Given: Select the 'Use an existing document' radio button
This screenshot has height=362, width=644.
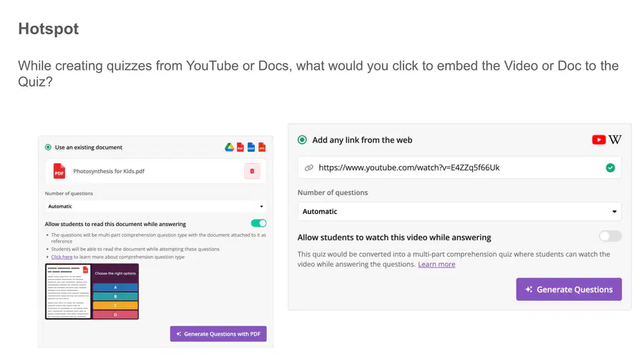Looking at the screenshot, I should (x=48, y=147).
